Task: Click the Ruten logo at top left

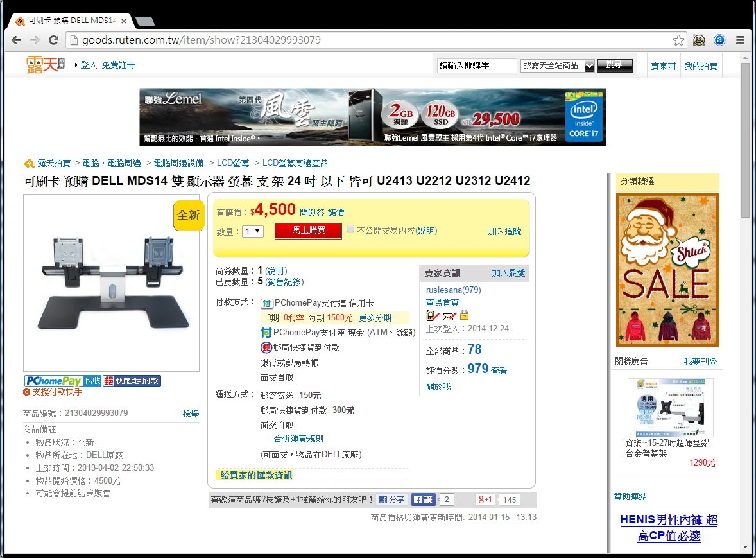Action: point(46,65)
